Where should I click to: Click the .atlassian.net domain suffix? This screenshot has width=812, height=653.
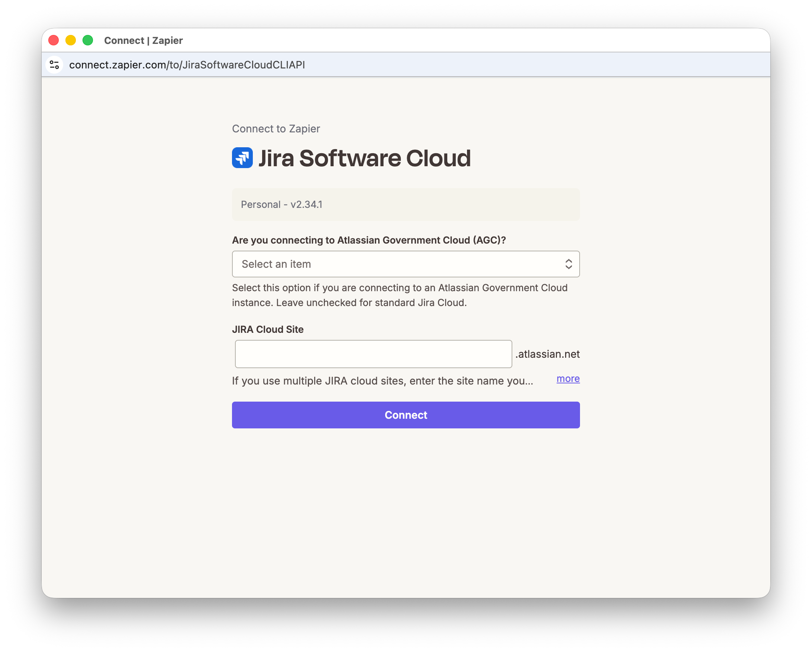547,354
